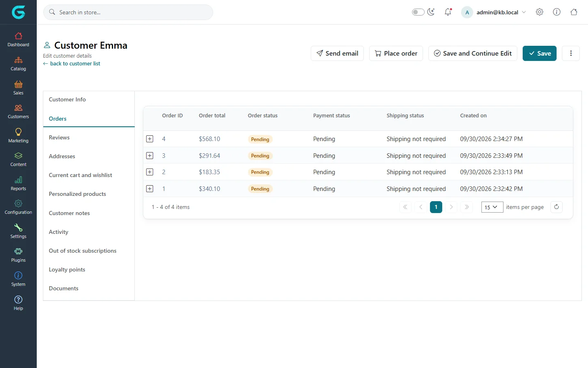Open the more actions three-dot menu
The image size is (588, 368).
(x=571, y=53)
